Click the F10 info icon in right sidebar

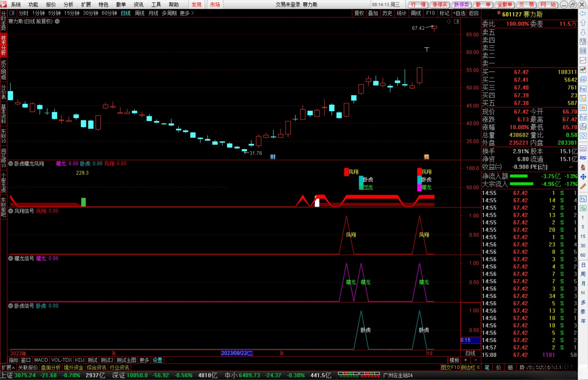click(583, 89)
